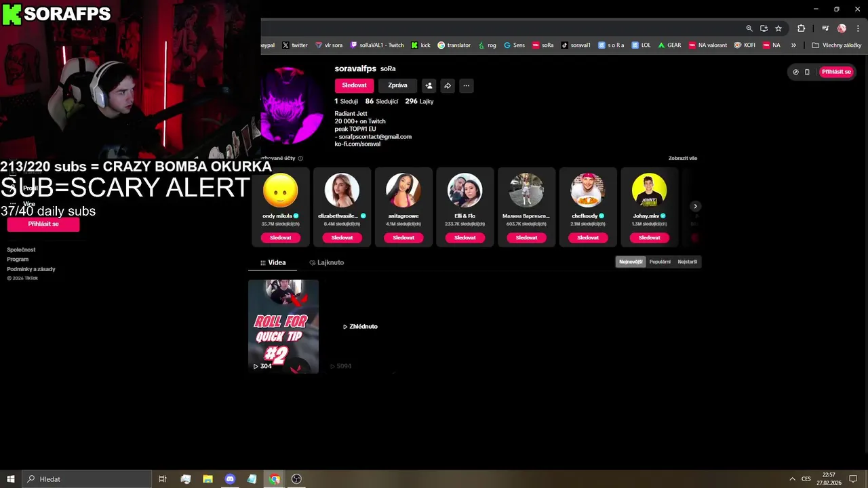
Task: Open the Roll For Quick Tip #2 video
Action: [283, 326]
